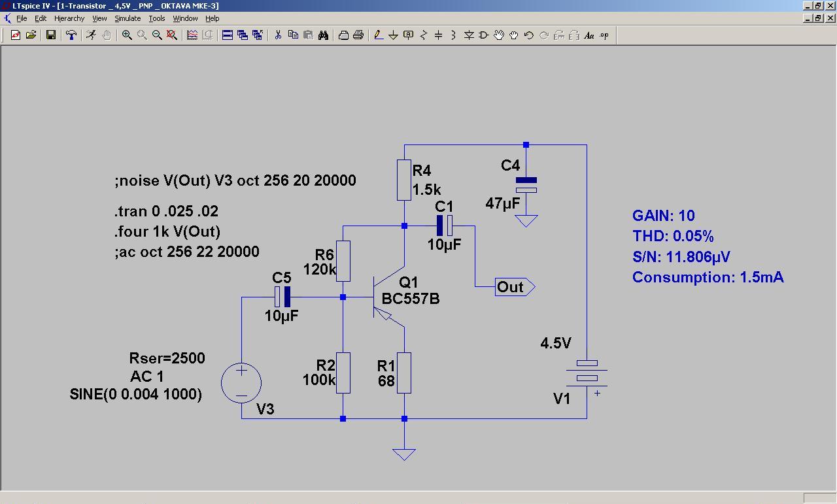Click the C4 47µF capacitor value
This screenshot has height=504, width=837.
[x=503, y=203]
